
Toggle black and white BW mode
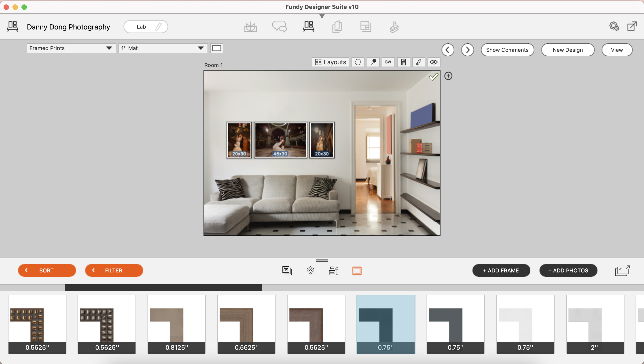[x=388, y=62]
